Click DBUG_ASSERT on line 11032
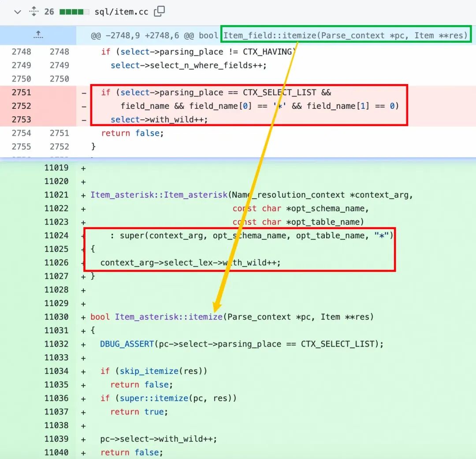This screenshot has height=459, width=476. point(127,344)
